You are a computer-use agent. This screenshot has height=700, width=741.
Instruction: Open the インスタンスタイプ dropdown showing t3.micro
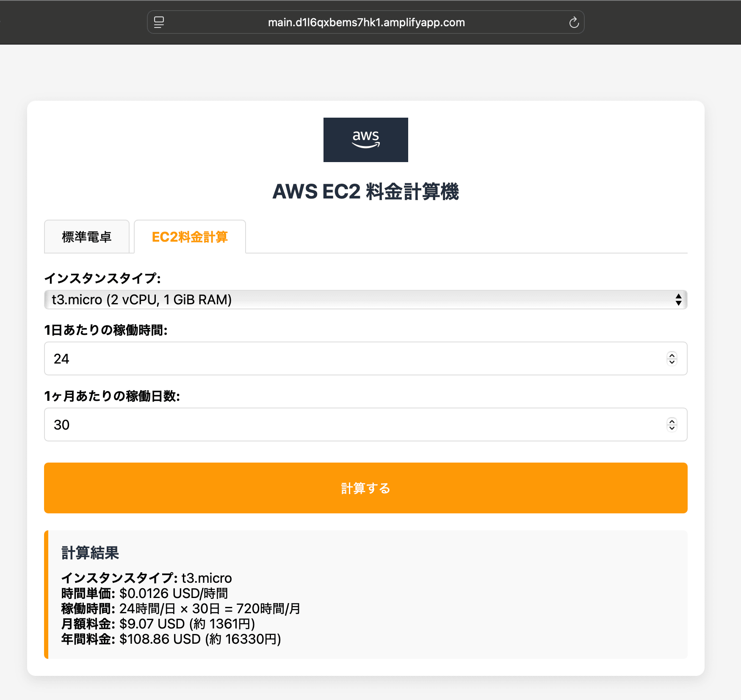366,300
